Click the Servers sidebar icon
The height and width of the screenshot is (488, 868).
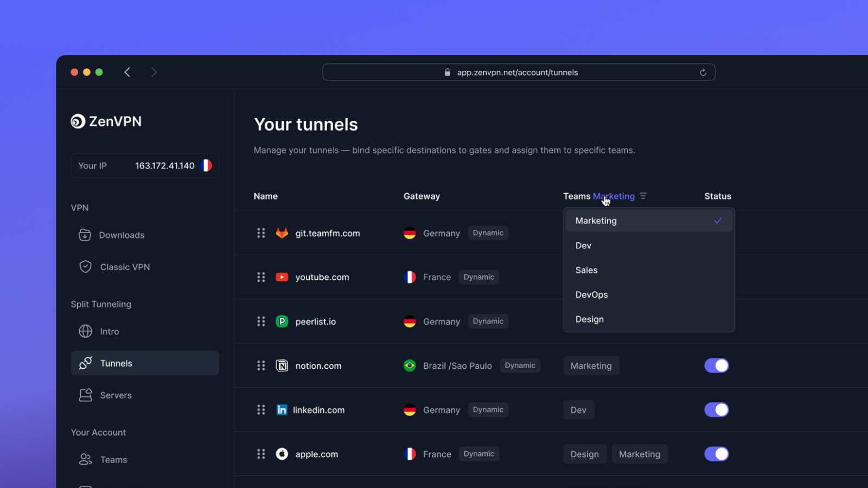85,395
